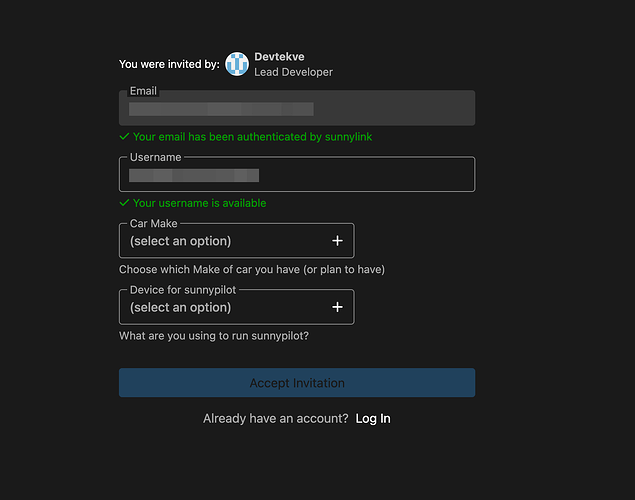Click the plus icon in Car Make
The height and width of the screenshot is (500, 635).
pos(337,241)
